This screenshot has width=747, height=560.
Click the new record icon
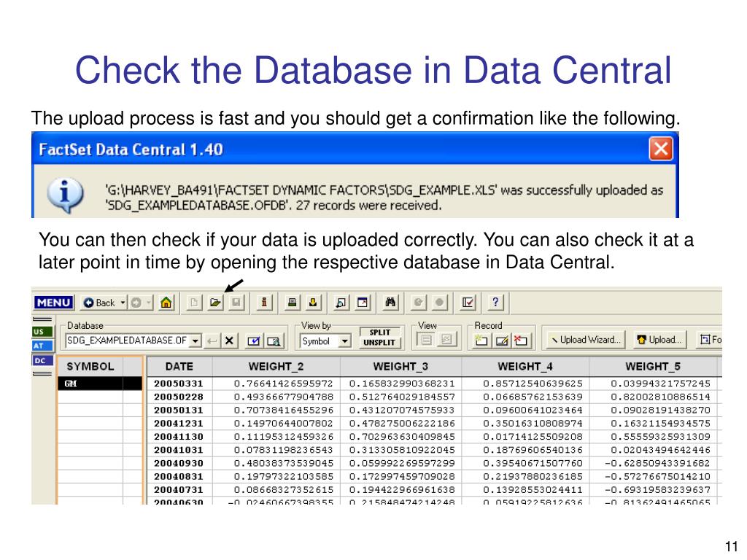click(481, 341)
